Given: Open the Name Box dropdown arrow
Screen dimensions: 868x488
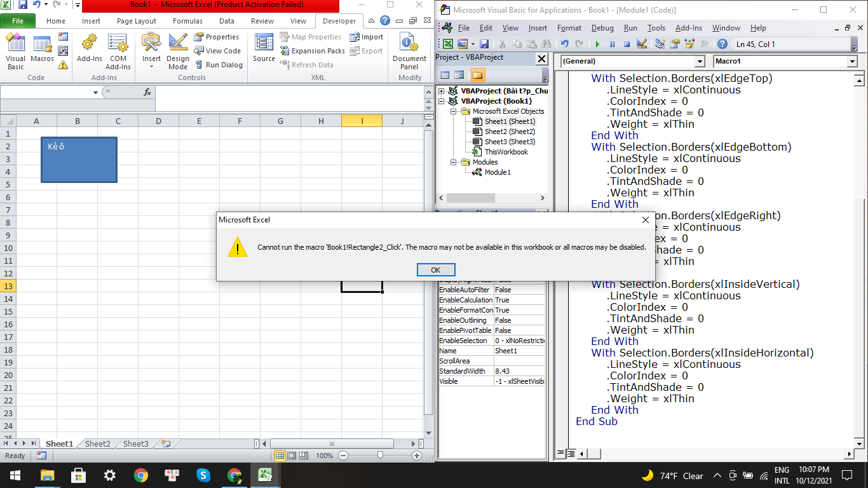Looking at the screenshot, I should tap(95, 92).
